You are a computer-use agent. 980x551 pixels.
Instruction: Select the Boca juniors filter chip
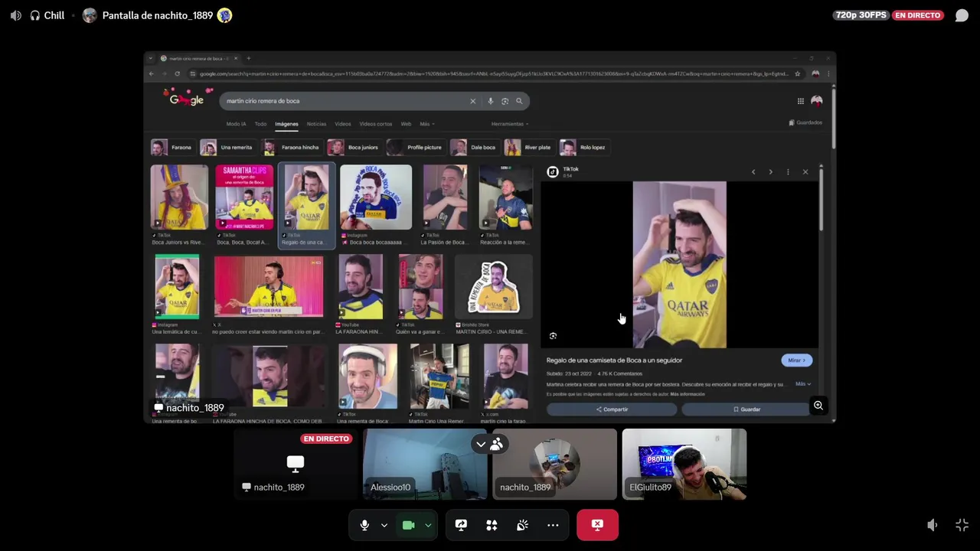354,147
